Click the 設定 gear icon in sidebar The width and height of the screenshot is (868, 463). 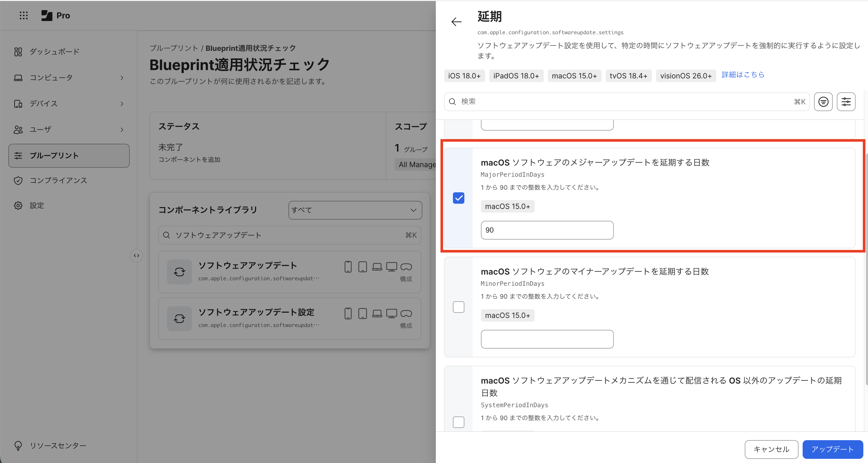pyautogui.click(x=18, y=206)
